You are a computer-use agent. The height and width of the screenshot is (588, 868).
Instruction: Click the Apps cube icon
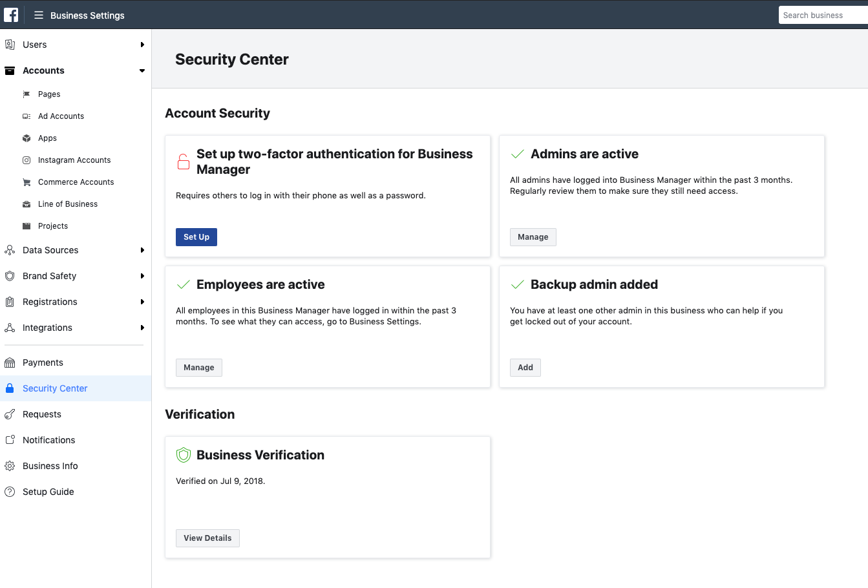(26, 138)
